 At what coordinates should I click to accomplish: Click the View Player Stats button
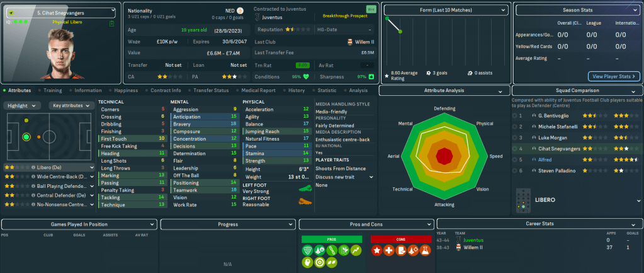click(614, 76)
